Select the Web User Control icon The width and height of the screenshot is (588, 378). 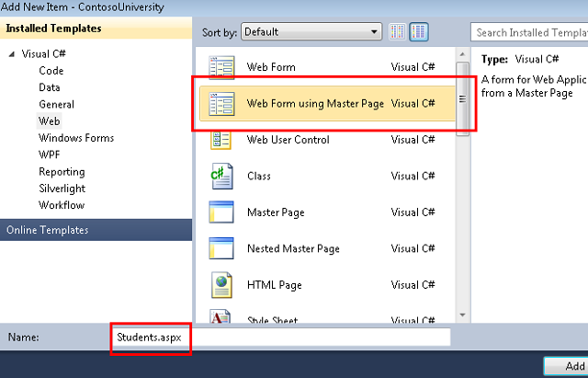tap(222, 140)
